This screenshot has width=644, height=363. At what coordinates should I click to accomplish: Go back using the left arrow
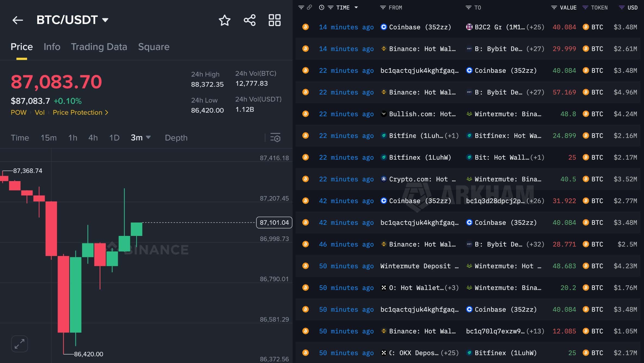click(x=18, y=20)
